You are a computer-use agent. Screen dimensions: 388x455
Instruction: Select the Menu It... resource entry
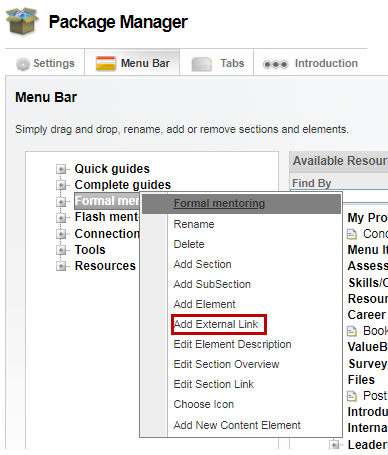coord(367,250)
